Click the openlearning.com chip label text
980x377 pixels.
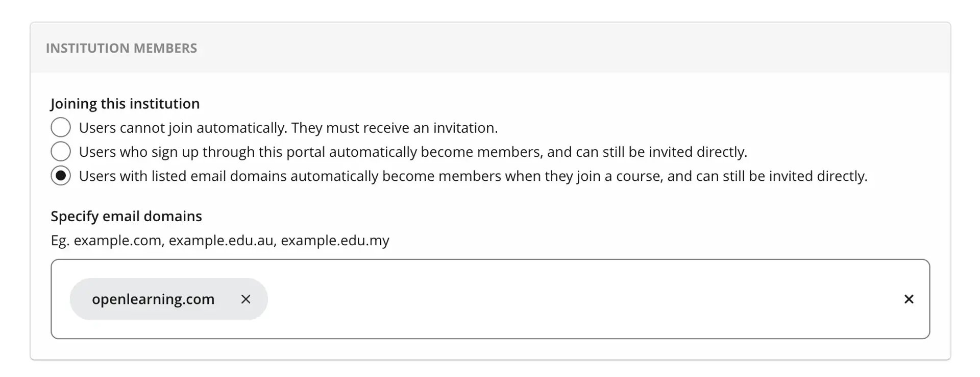[153, 299]
